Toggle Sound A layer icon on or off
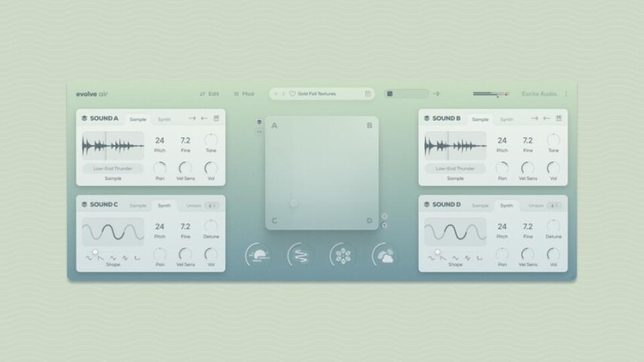Viewport: 644px width, 362px height. coord(84,118)
